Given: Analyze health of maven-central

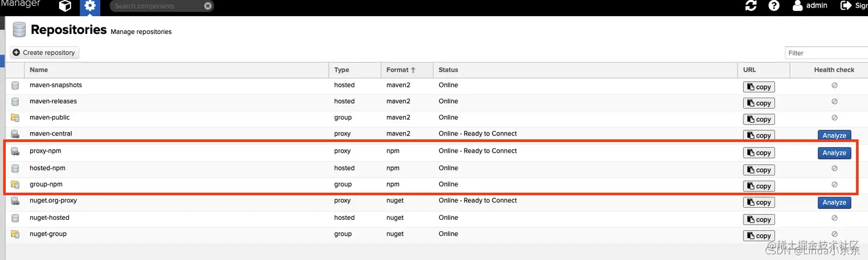Looking at the screenshot, I should 834,135.
